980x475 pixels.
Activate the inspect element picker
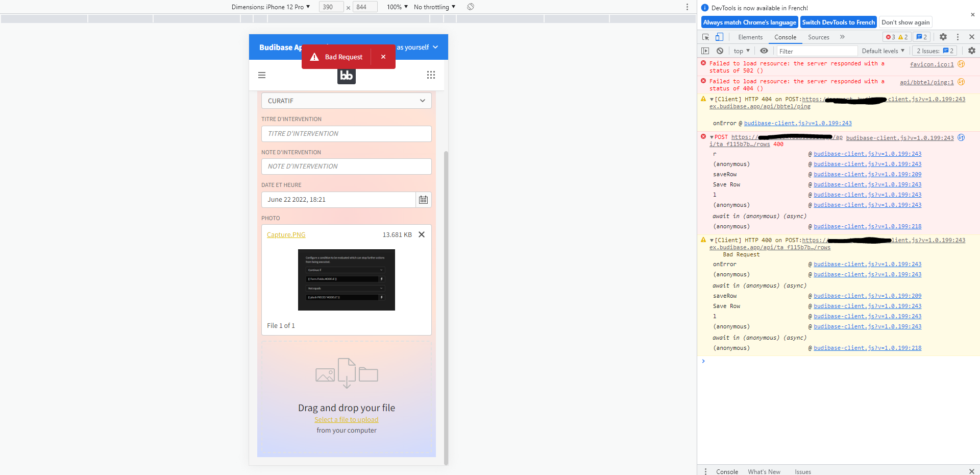point(705,37)
